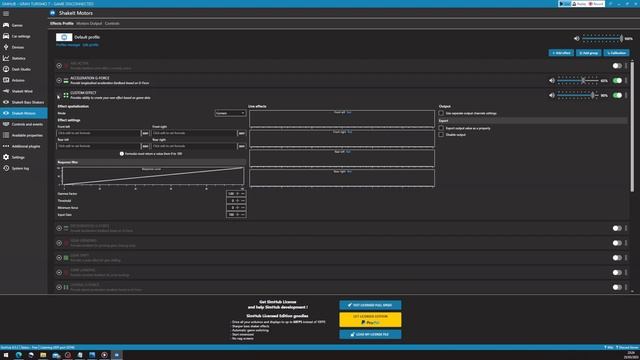
Task: Expand the effect row below Gear Shift
Action: [x=59, y=272]
